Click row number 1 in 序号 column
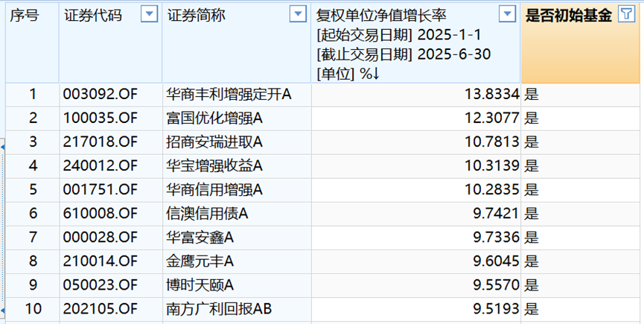 pos(33,95)
